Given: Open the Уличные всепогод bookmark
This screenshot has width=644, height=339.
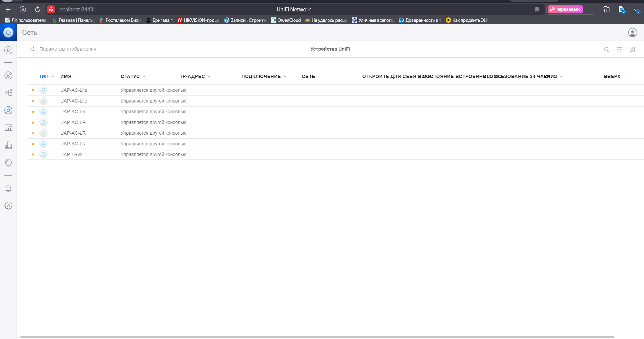Looking at the screenshot, I should 373,20.
